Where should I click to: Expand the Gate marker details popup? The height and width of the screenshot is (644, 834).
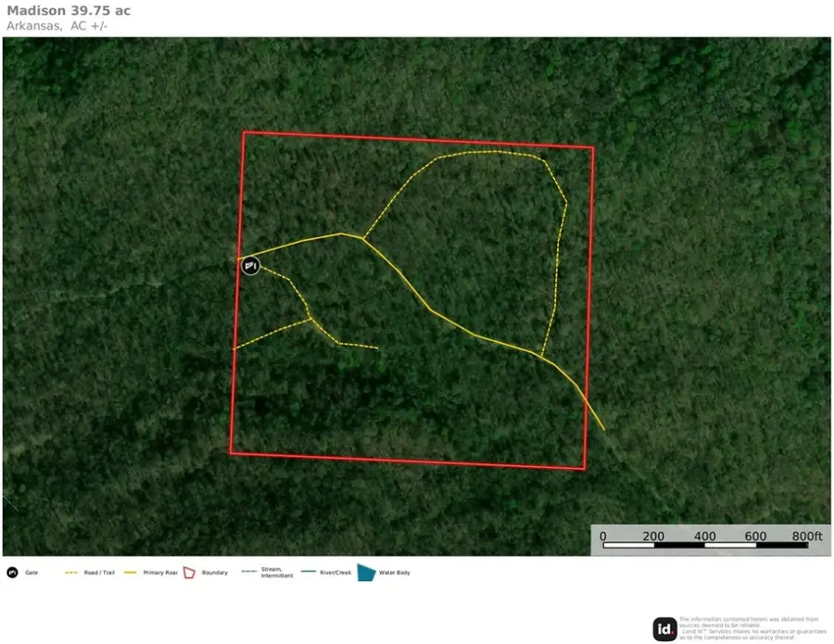click(250, 266)
